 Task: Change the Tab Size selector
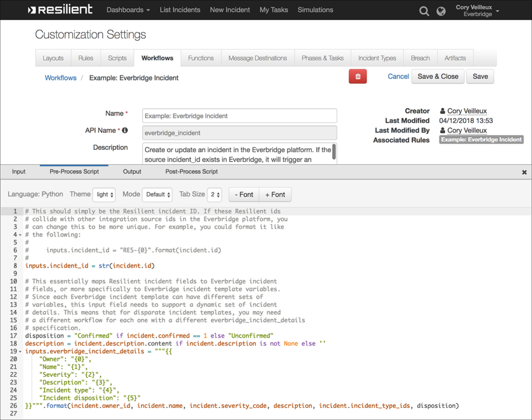pyautogui.click(x=215, y=194)
